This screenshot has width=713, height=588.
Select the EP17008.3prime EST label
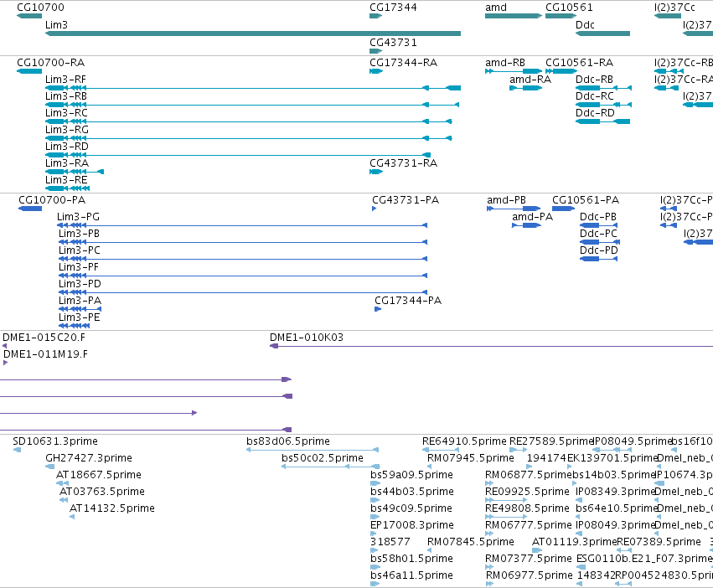coord(412,525)
